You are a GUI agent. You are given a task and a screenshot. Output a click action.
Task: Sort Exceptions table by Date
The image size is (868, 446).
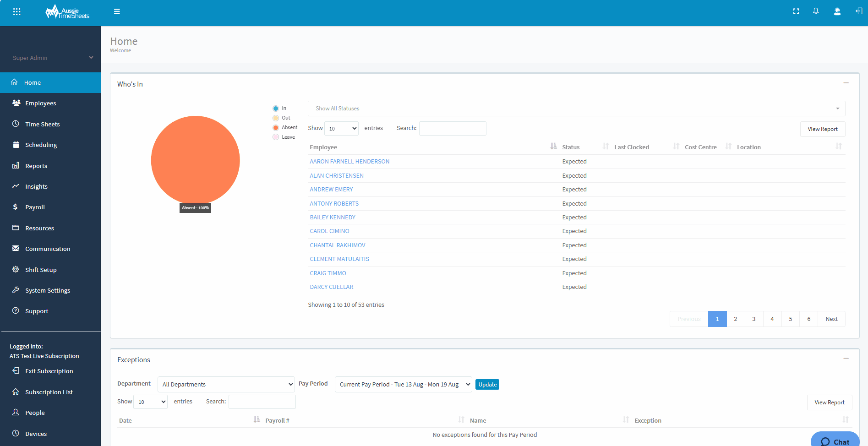[x=190, y=420]
